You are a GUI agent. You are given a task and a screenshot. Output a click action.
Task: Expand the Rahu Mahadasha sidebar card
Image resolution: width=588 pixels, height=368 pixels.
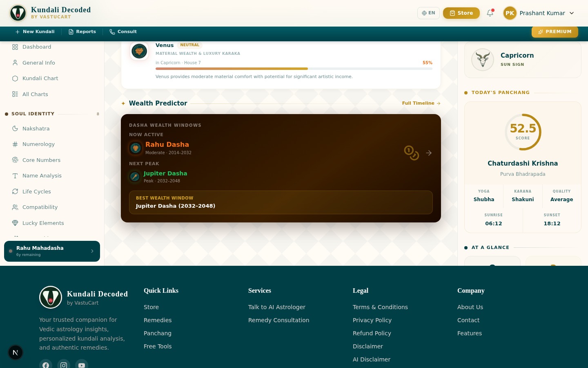[x=52, y=251]
